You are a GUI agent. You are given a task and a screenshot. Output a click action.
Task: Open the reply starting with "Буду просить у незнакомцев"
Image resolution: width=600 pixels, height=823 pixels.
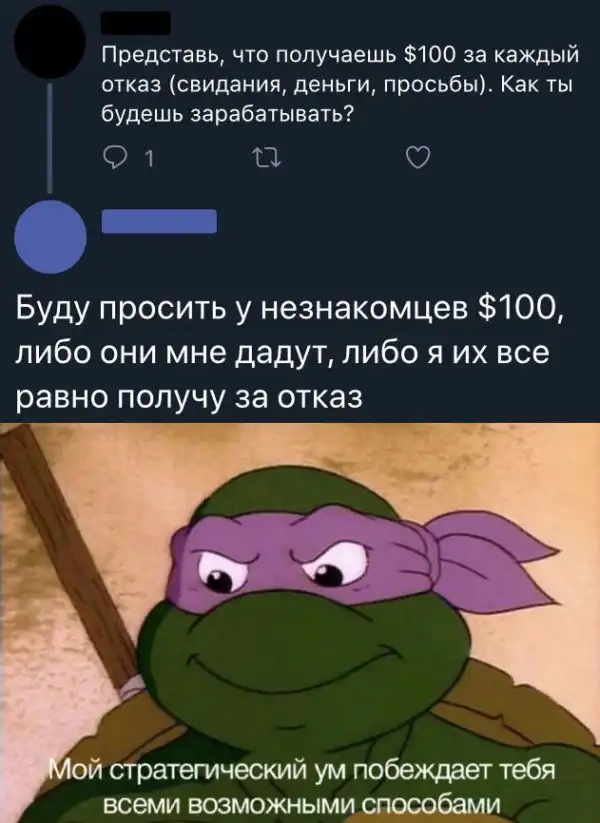pyautogui.click(x=289, y=352)
